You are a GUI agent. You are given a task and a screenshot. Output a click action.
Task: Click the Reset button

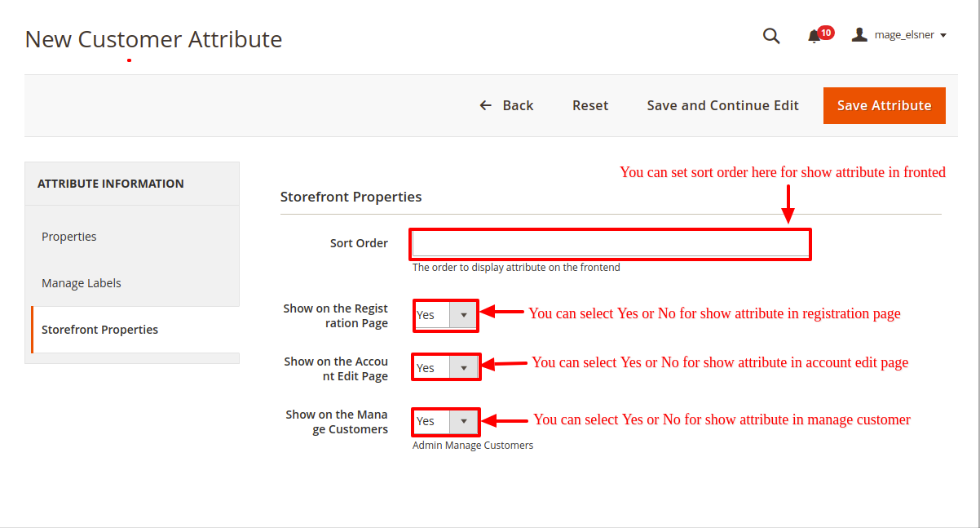point(590,105)
